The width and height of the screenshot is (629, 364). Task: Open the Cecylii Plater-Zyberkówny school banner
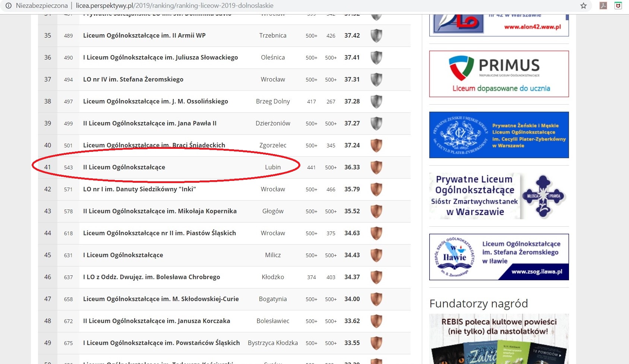click(x=499, y=135)
